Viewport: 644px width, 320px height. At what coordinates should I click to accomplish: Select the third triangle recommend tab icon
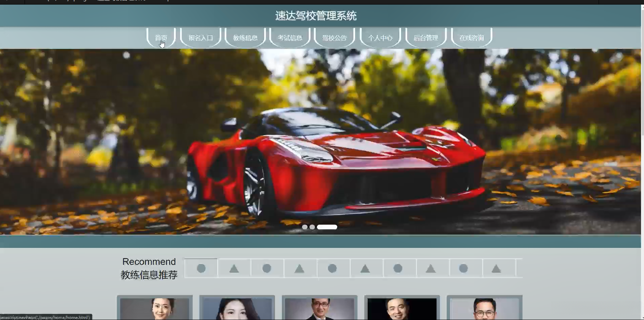click(x=365, y=268)
